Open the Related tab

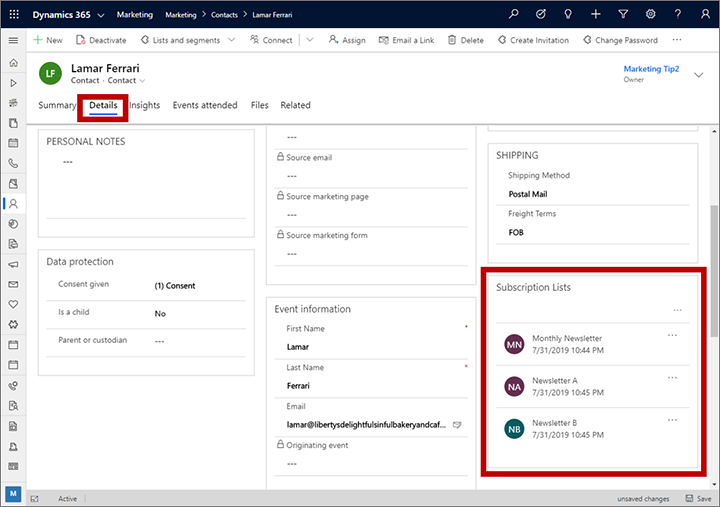coord(295,105)
